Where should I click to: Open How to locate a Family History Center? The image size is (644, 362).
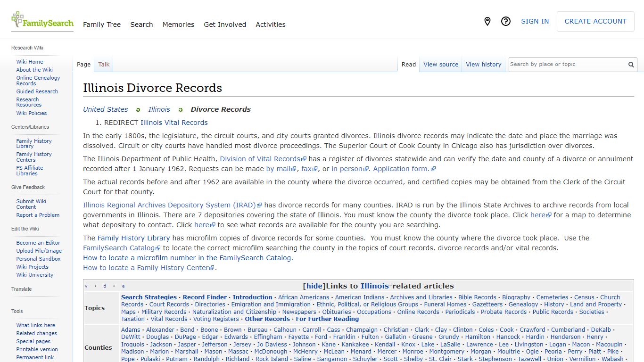tap(149, 268)
